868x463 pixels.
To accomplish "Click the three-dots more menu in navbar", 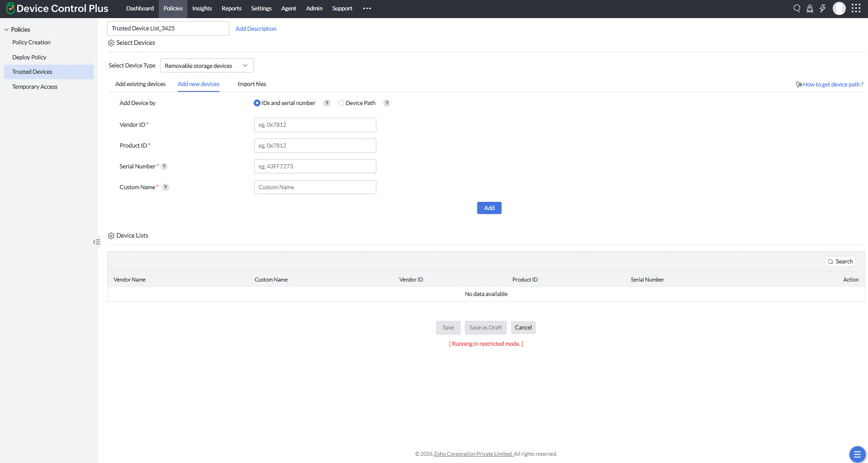I will pyautogui.click(x=367, y=8).
